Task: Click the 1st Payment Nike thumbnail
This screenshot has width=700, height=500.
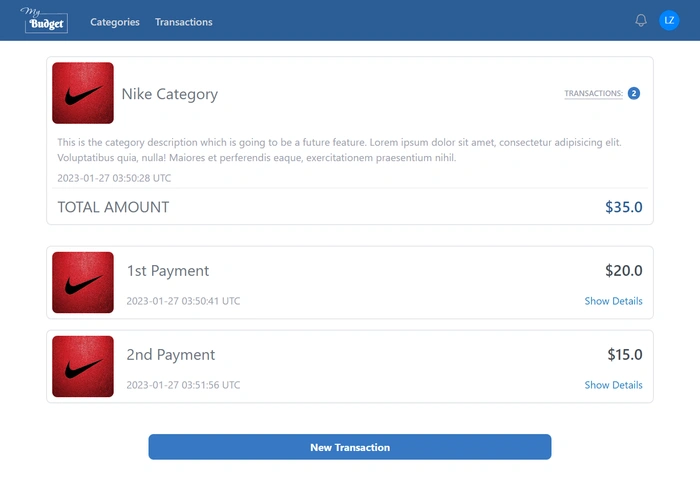Action: pos(83,282)
